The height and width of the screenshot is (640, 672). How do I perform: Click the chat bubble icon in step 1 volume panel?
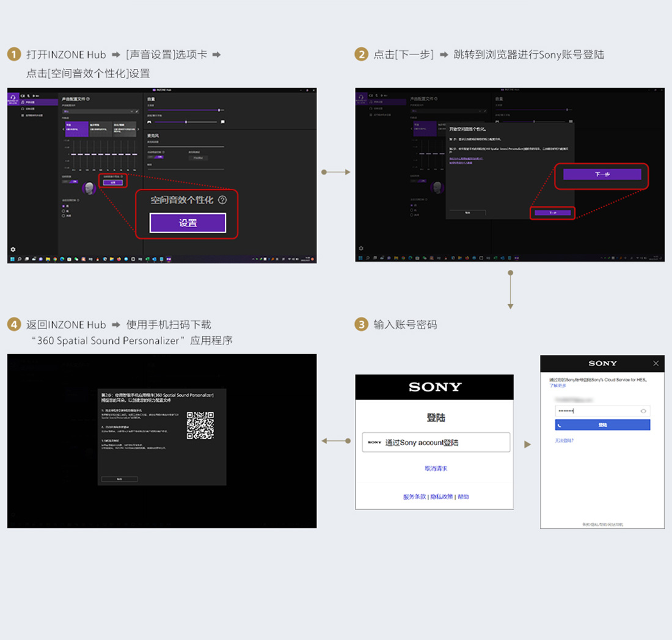pos(222,122)
